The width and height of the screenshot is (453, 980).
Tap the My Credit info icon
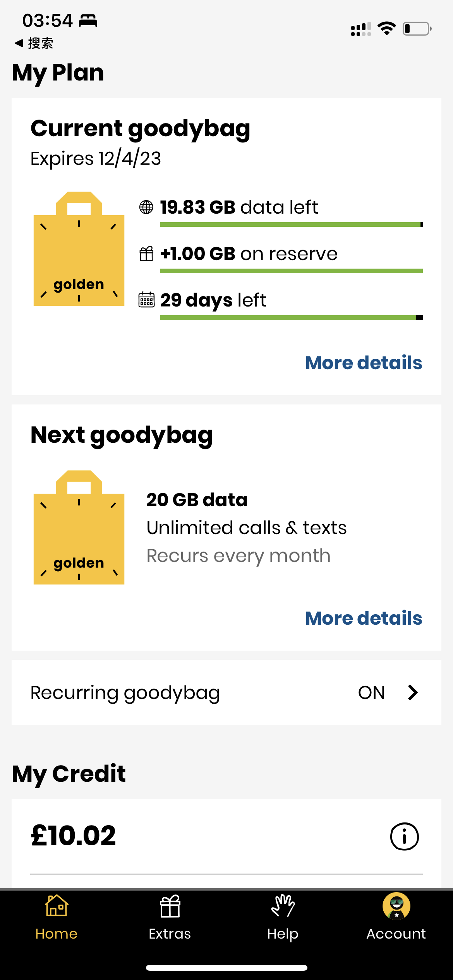click(x=404, y=836)
